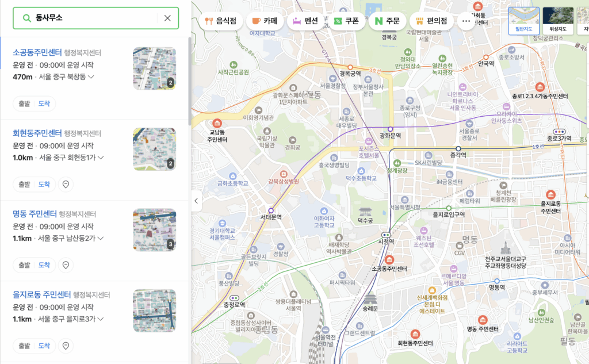The image size is (589, 364).
Task: Click the search magnifier icon
Action: coord(26,18)
